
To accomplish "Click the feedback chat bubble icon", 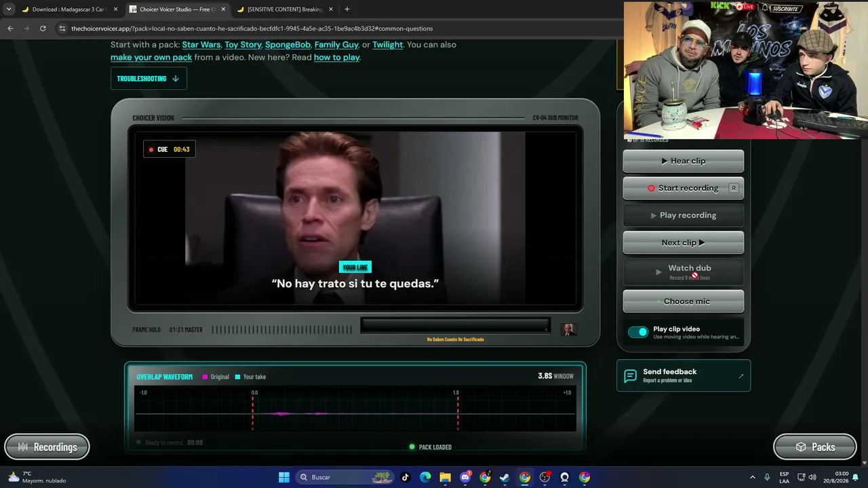I will pyautogui.click(x=630, y=376).
